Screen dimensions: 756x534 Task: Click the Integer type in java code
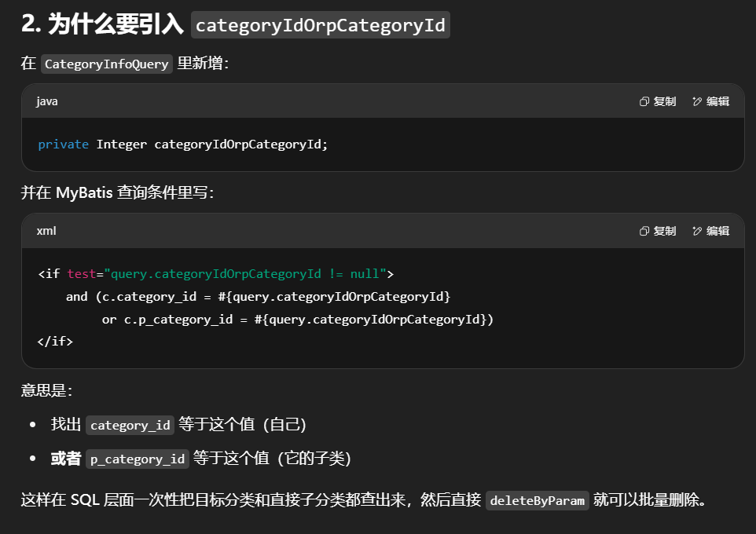121,144
